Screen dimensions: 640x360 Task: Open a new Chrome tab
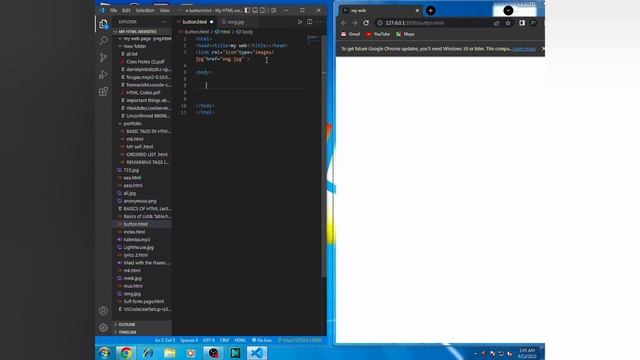click(431, 11)
